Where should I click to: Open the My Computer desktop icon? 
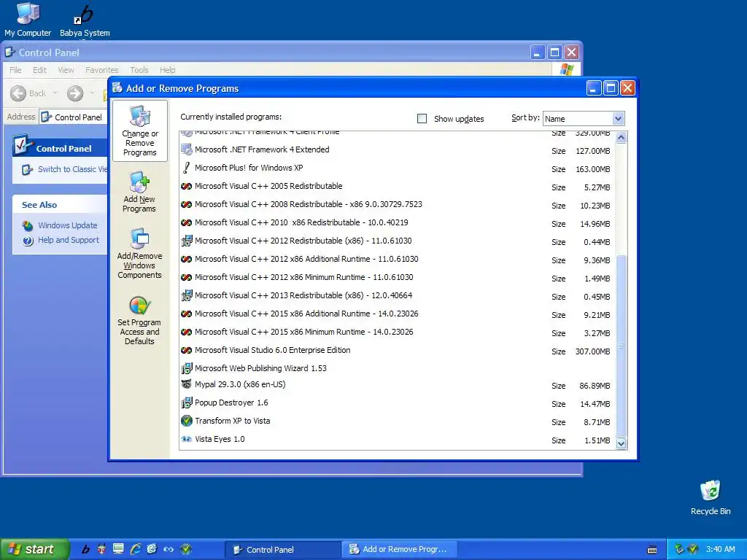tap(28, 13)
